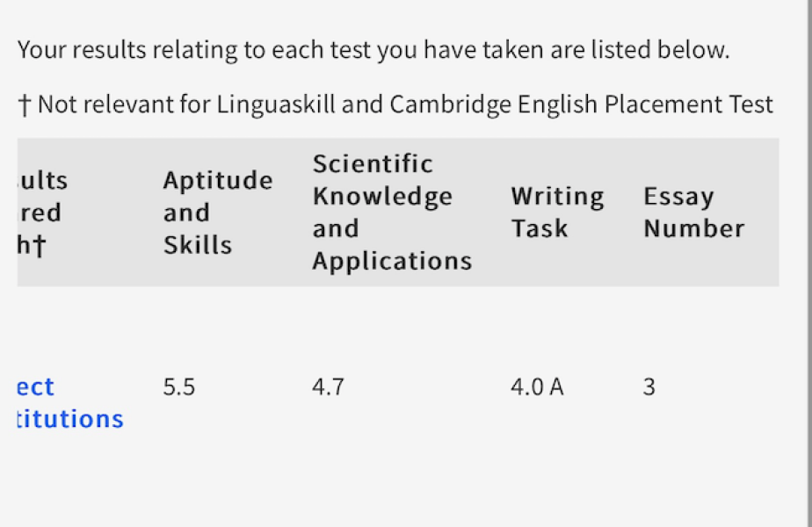
Task: Click the letter A writing grade
Action: 556,387
